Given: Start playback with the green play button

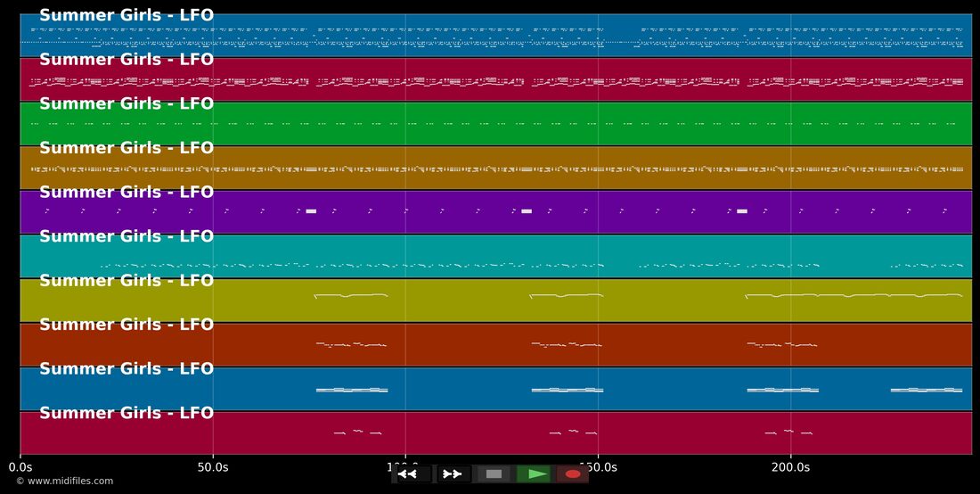Looking at the screenshot, I should click(x=534, y=474).
